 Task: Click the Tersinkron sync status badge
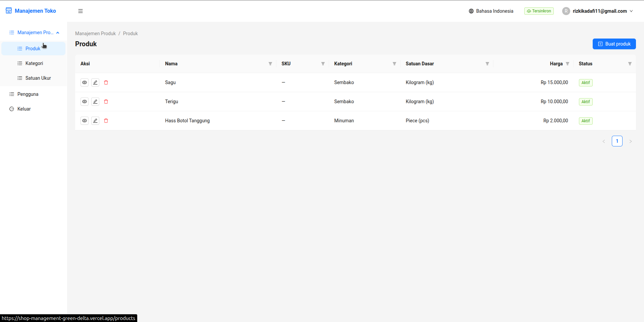(x=539, y=11)
